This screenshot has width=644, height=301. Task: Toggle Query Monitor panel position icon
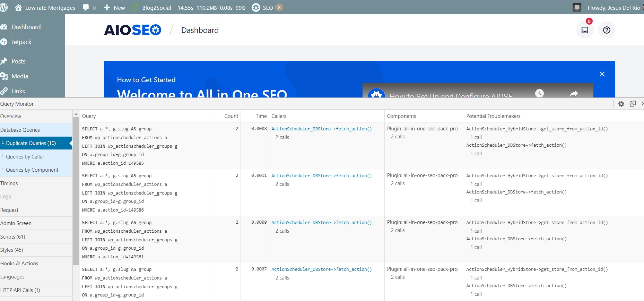click(x=633, y=104)
